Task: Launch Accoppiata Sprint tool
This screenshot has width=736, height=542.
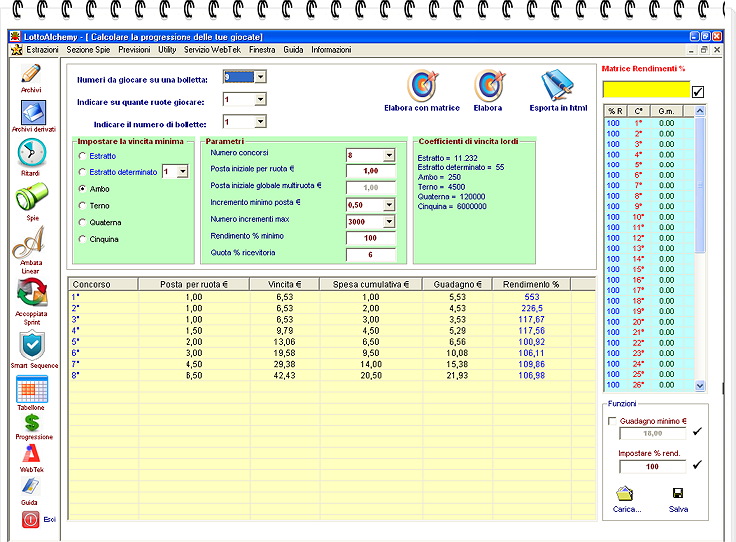Action: pyautogui.click(x=32, y=293)
